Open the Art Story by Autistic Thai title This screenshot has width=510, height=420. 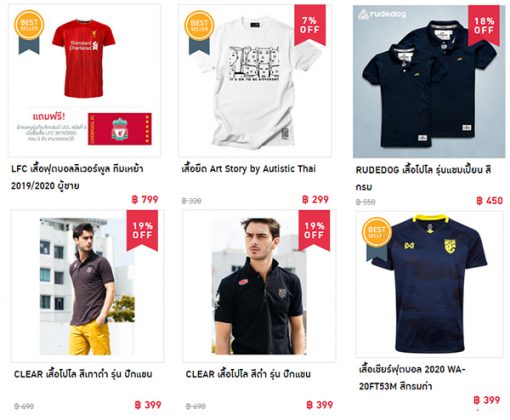coord(249,169)
